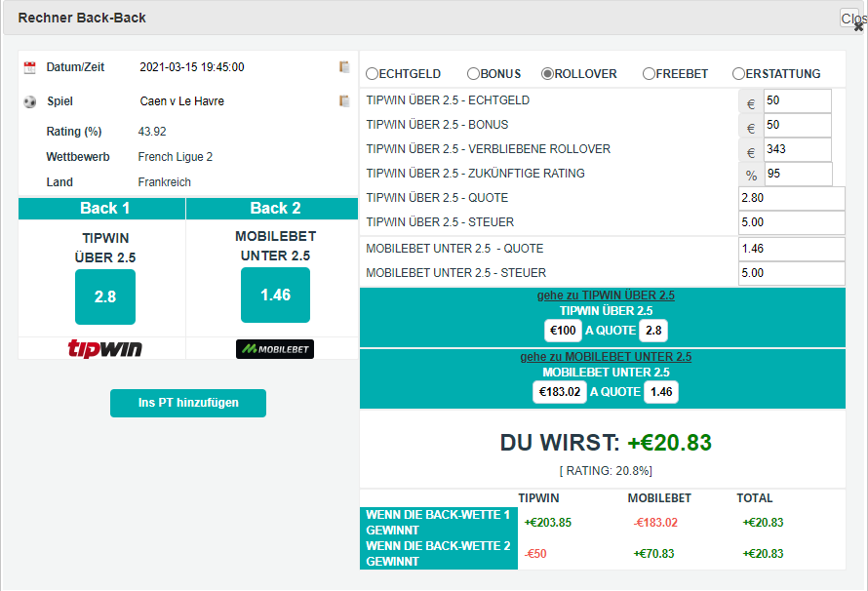This screenshot has height=591, width=868.
Task: Click the 'Back 1' column header
Action: [102, 208]
